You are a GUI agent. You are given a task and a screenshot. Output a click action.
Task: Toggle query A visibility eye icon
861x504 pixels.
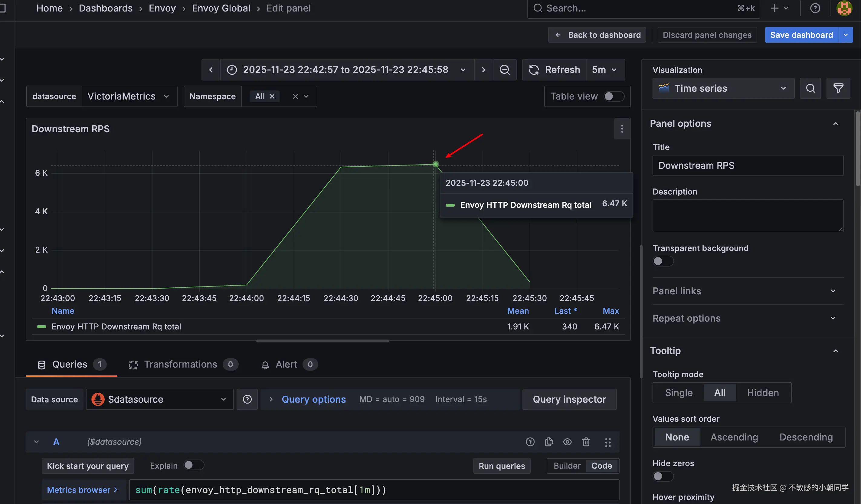click(567, 442)
